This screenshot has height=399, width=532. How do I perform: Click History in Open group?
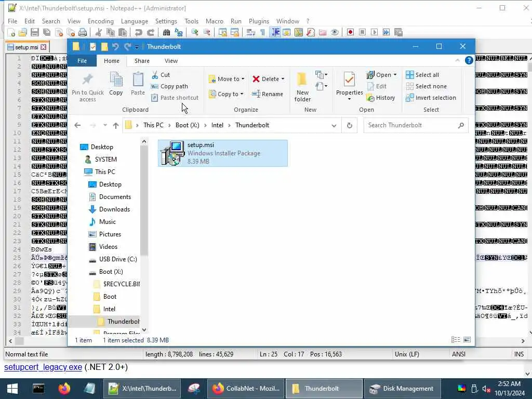(x=381, y=98)
